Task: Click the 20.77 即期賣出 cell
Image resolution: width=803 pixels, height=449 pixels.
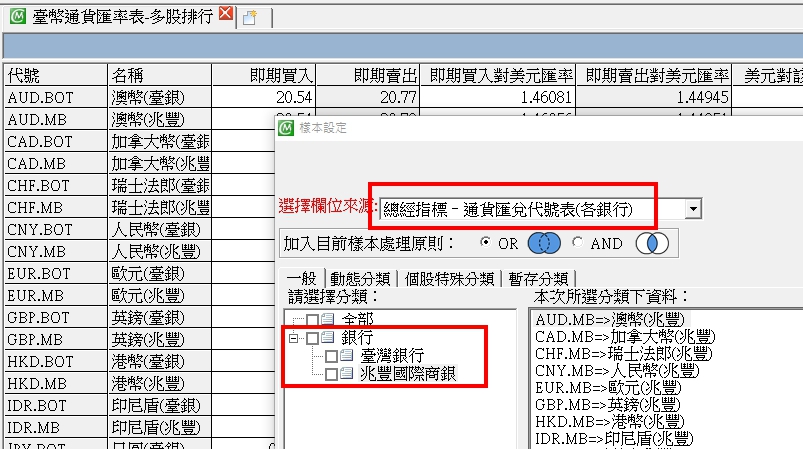Action: 368,97
